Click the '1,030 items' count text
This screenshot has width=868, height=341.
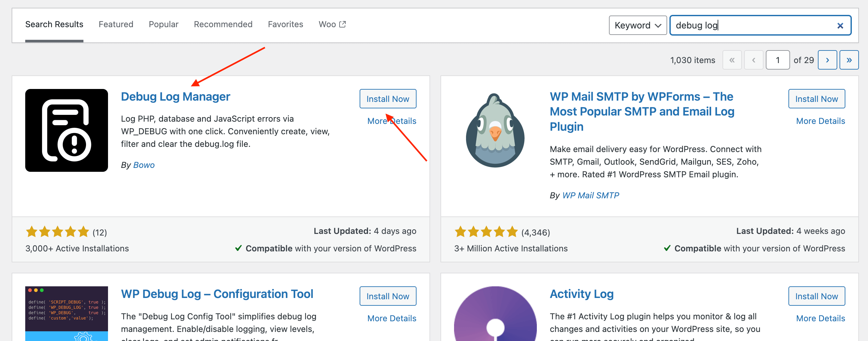click(692, 60)
